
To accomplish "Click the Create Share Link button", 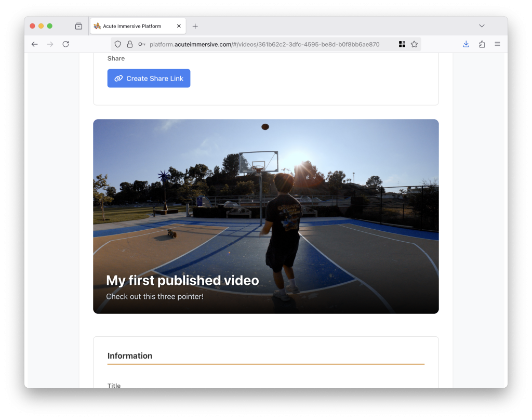I will 149,78.
